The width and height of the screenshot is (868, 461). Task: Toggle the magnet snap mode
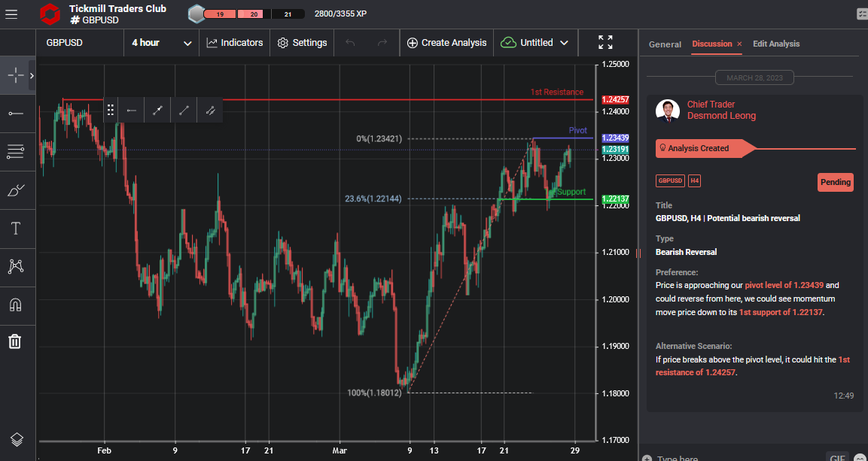point(16,305)
